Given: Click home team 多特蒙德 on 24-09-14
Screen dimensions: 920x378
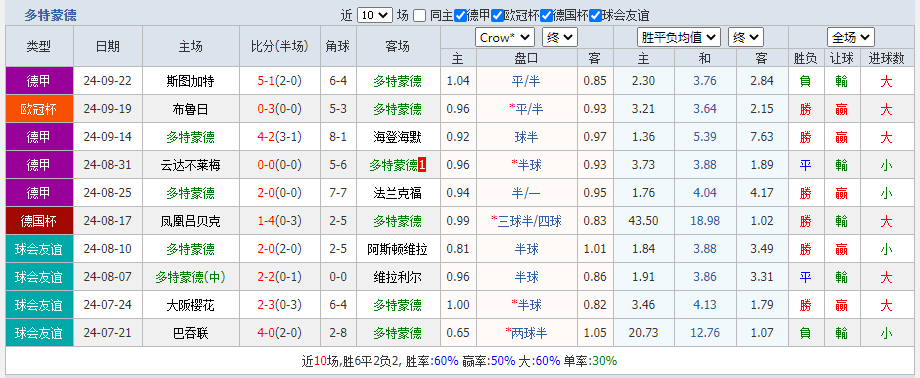Looking at the screenshot, I should [x=190, y=137].
